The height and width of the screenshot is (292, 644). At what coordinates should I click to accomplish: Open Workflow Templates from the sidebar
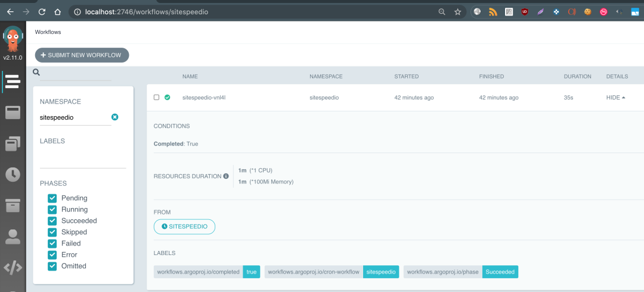point(13,112)
